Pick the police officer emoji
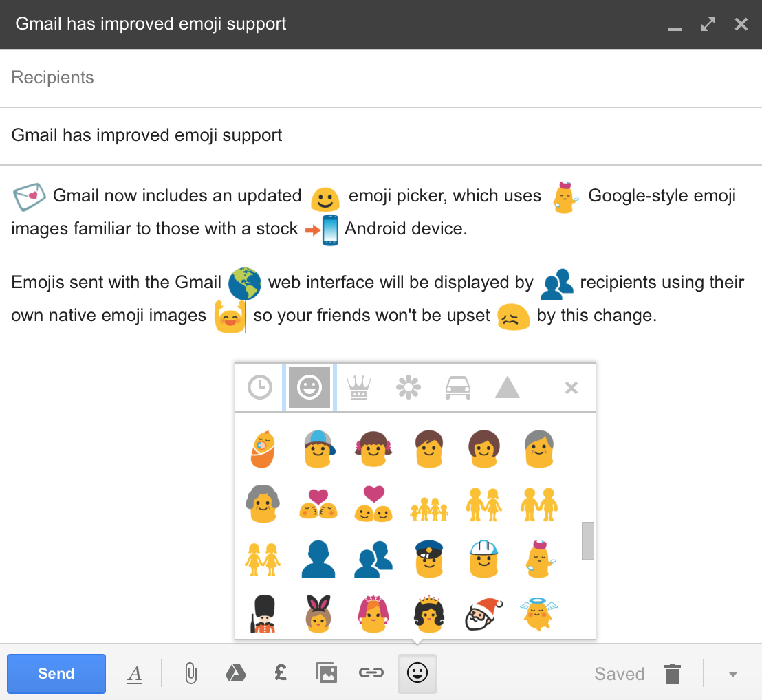This screenshot has width=762, height=700. point(429,560)
